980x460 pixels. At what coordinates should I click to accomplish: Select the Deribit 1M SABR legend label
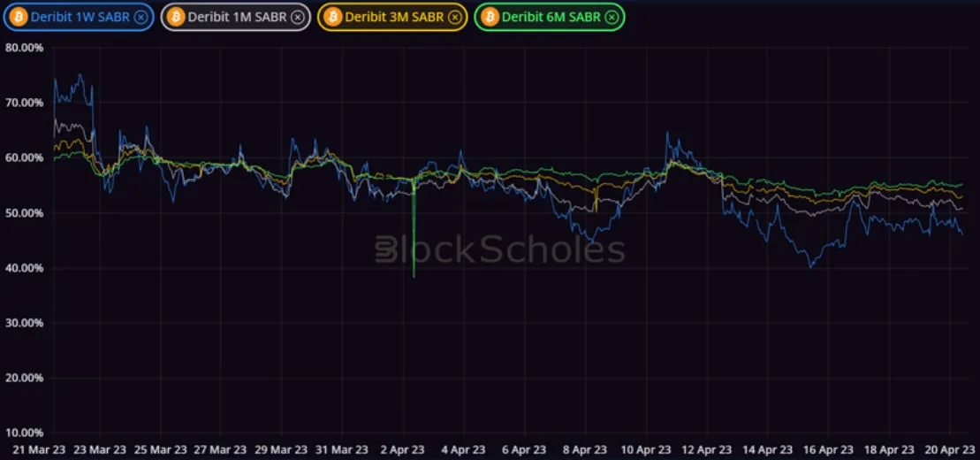tap(237, 17)
